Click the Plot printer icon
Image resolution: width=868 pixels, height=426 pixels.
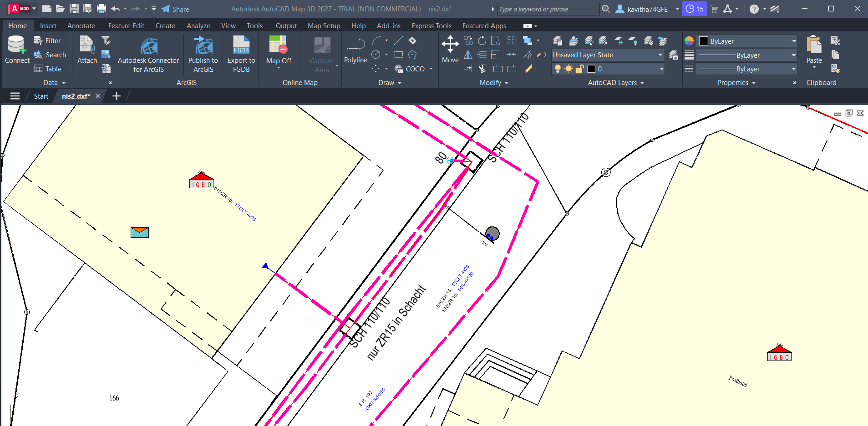[x=102, y=9]
